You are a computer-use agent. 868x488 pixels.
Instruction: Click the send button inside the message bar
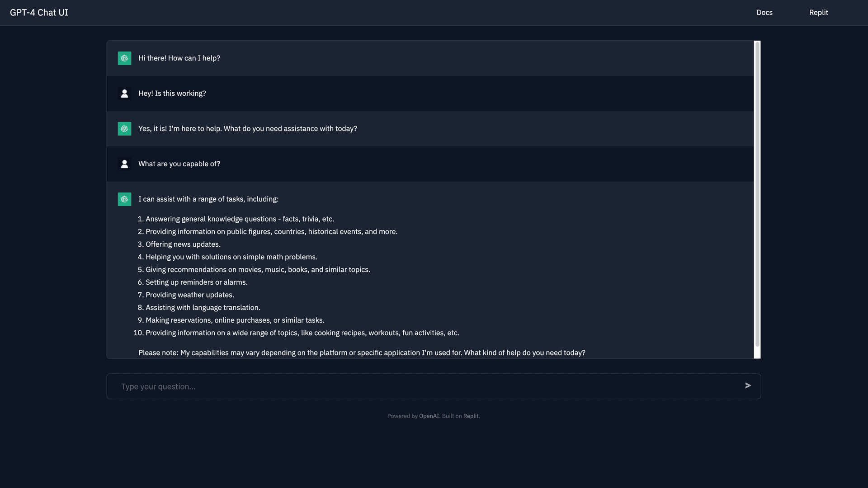coord(748,385)
